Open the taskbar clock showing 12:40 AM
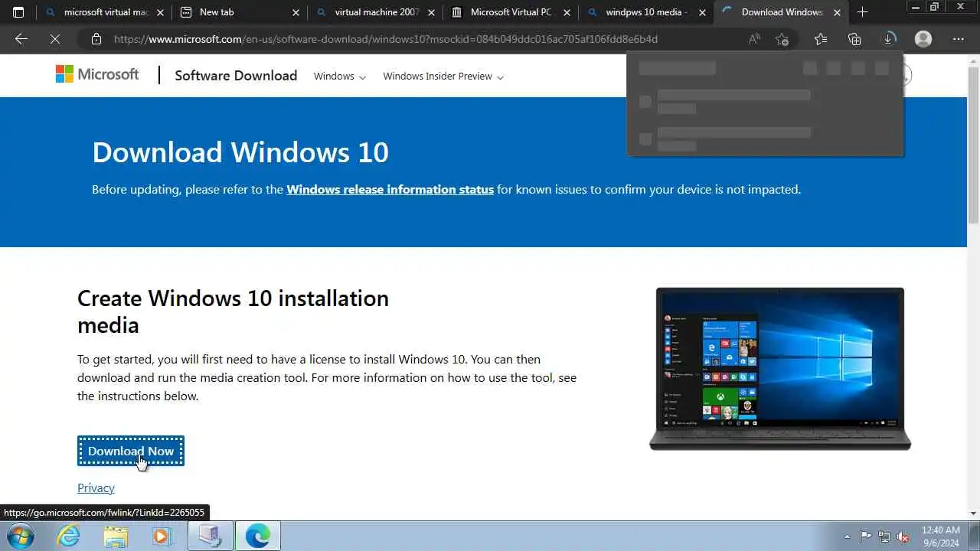 941,536
